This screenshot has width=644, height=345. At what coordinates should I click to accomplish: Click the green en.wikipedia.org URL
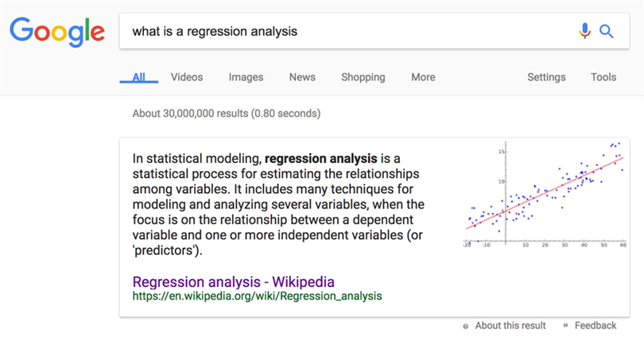tap(257, 297)
